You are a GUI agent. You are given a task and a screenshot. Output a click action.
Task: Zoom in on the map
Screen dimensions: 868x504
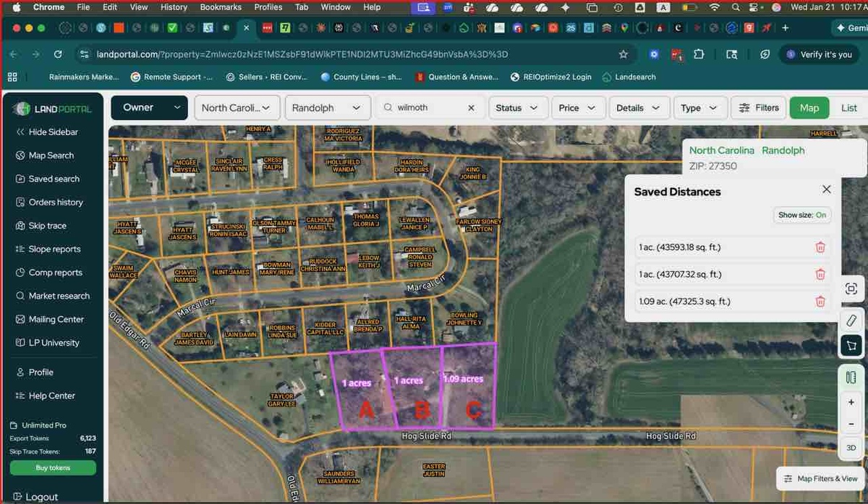click(x=851, y=402)
